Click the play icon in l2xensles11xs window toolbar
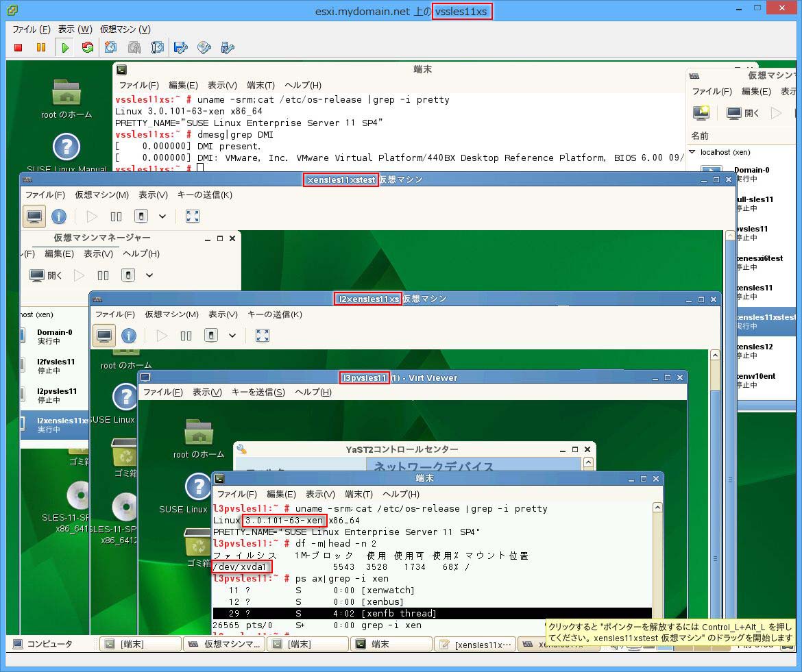Screen dimensions: 802x672 (x=162, y=335)
